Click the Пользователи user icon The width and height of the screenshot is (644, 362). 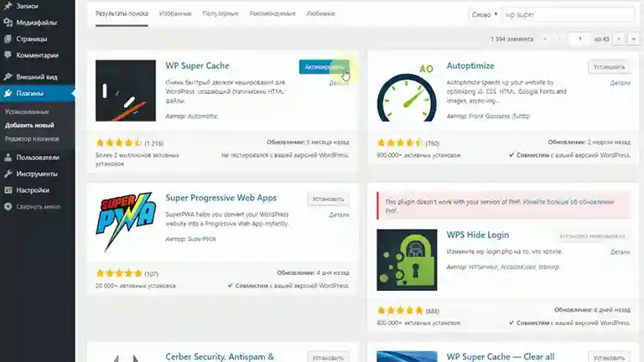coord(8,158)
